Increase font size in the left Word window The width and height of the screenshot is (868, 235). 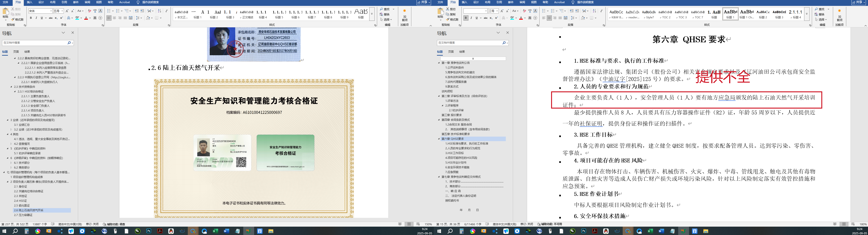(67, 11)
